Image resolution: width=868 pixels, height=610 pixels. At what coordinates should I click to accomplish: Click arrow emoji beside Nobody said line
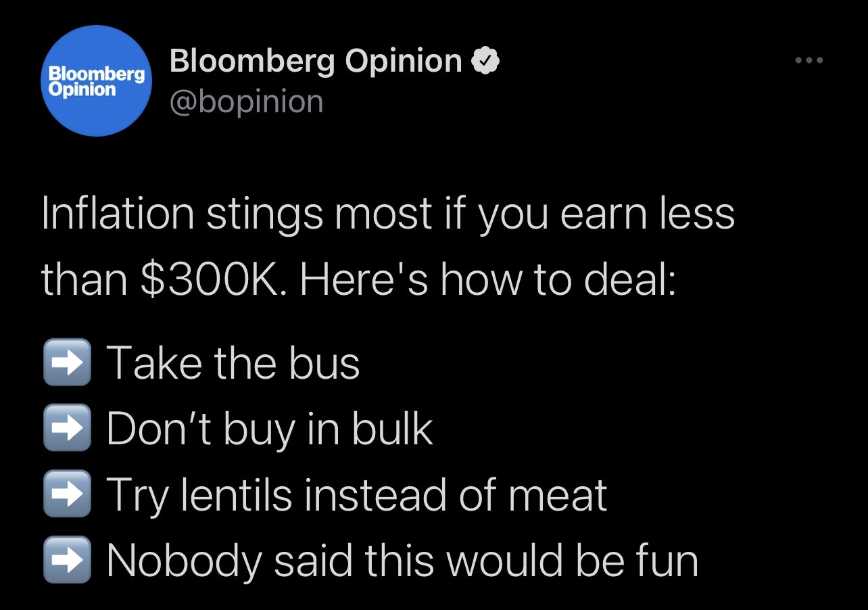click(x=66, y=560)
